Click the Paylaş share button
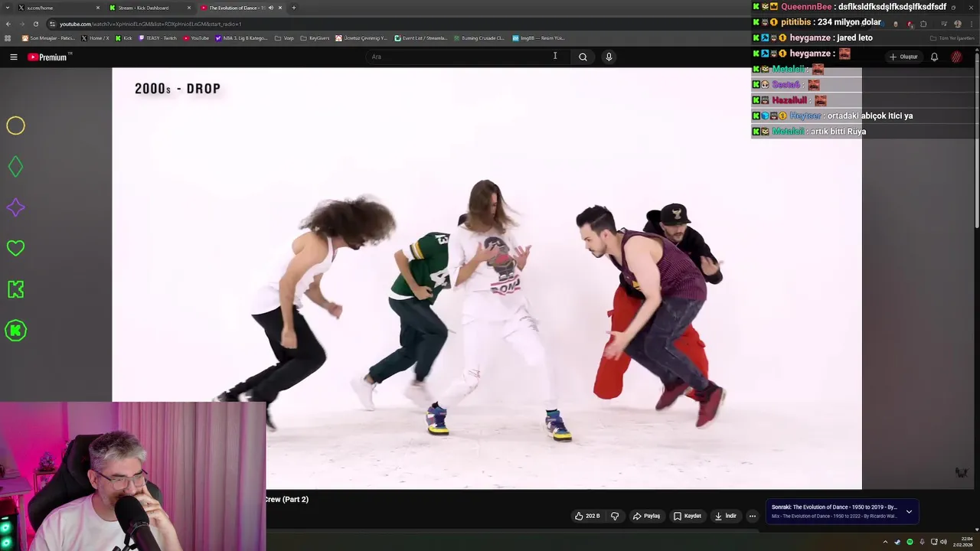 646,516
